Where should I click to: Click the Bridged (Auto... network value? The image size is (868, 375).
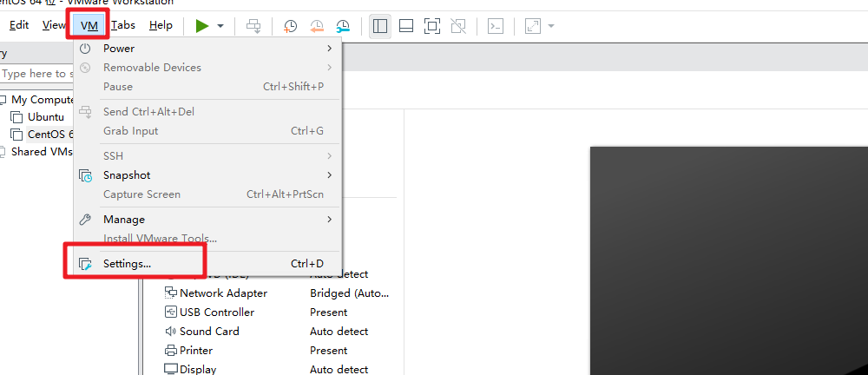pos(350,293)
